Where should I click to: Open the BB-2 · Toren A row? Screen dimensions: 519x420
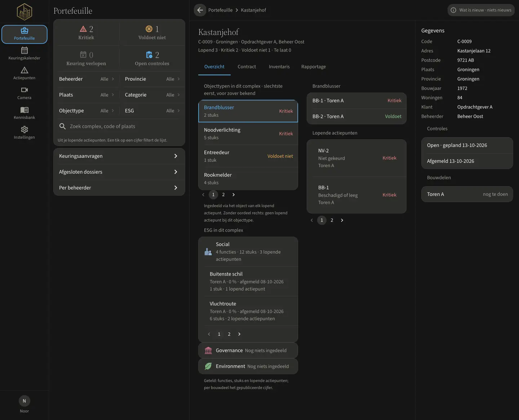coord(357,116)
